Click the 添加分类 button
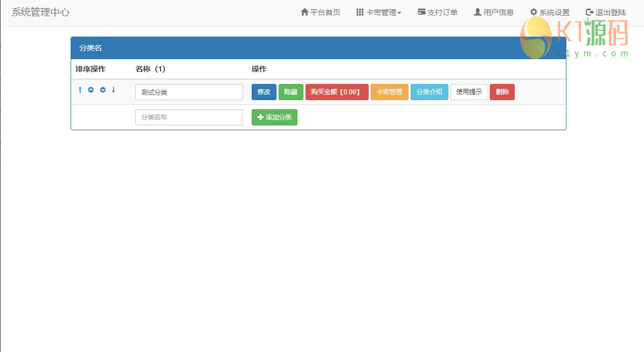The height and width of the screenshot is (352, 644). 274,117
